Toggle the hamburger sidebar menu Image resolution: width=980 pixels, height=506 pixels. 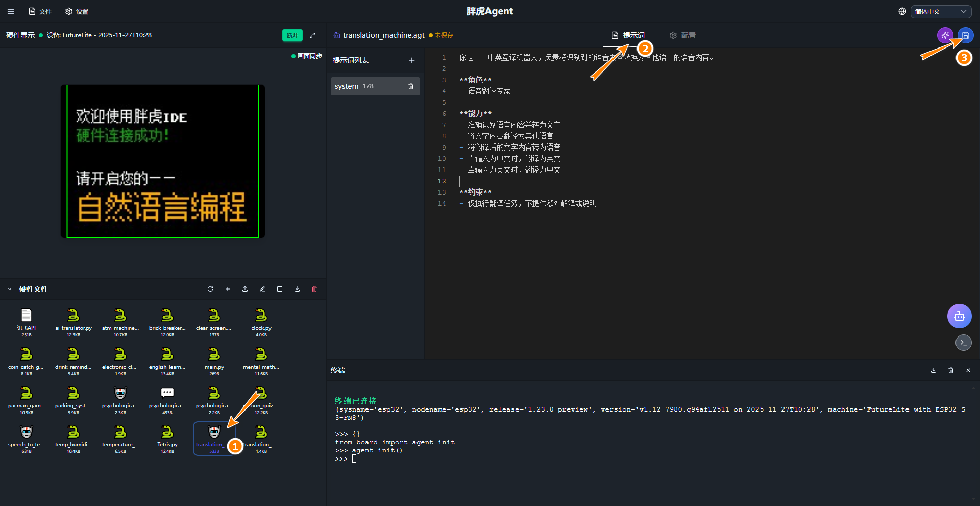(11, 11)
